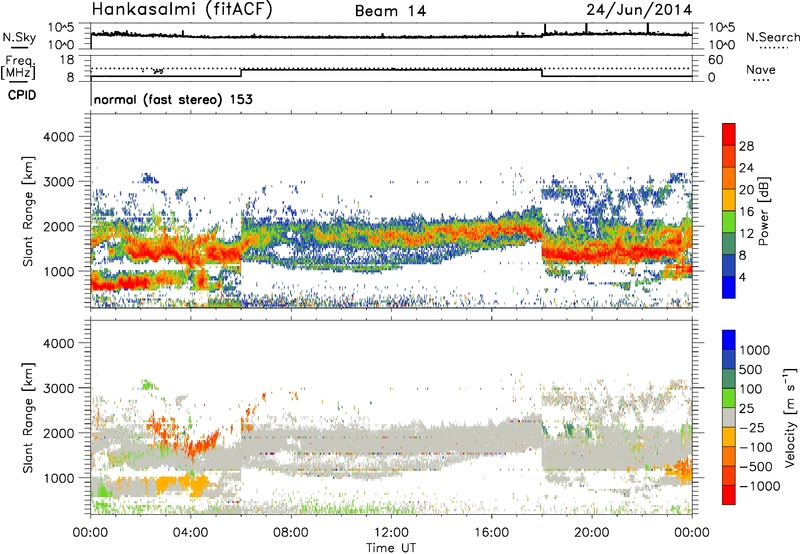Select the 'Time UT' axis title

pyautogui.click(x=391, y=548)
